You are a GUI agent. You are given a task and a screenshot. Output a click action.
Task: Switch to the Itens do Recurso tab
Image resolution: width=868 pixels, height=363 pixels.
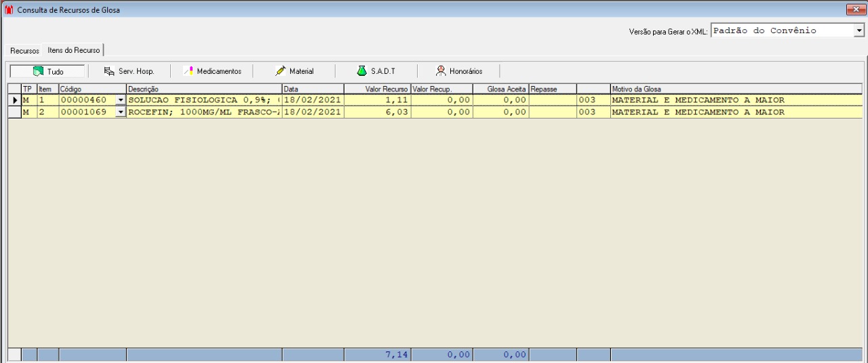(73, 50)
